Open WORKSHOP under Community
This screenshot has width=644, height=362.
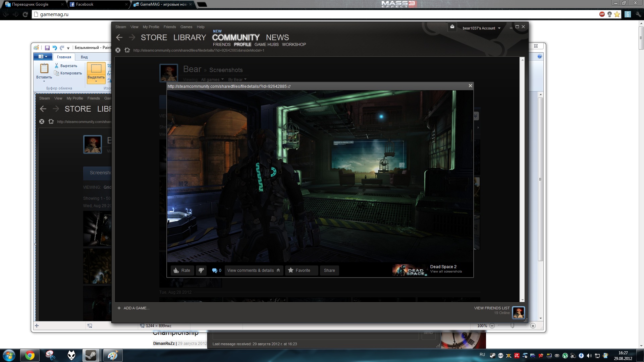coord(294,45)
